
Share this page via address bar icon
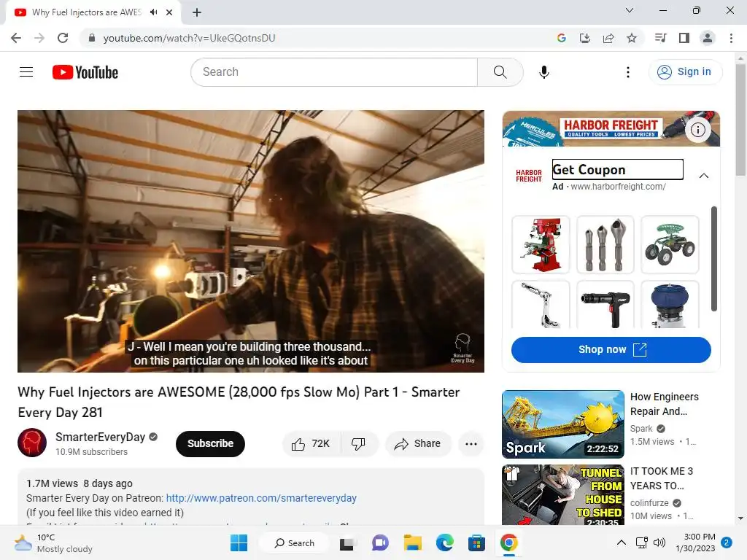[x=608, y=38]
